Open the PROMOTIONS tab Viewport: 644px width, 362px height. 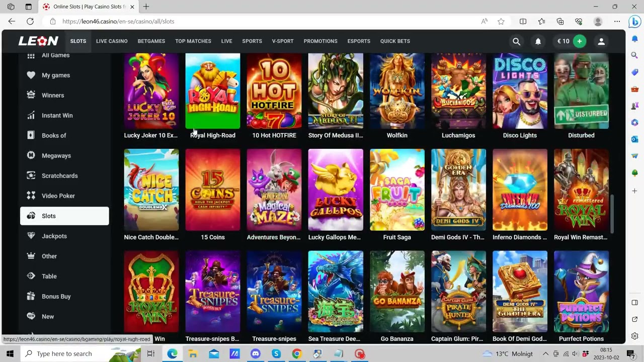[320, 41]
